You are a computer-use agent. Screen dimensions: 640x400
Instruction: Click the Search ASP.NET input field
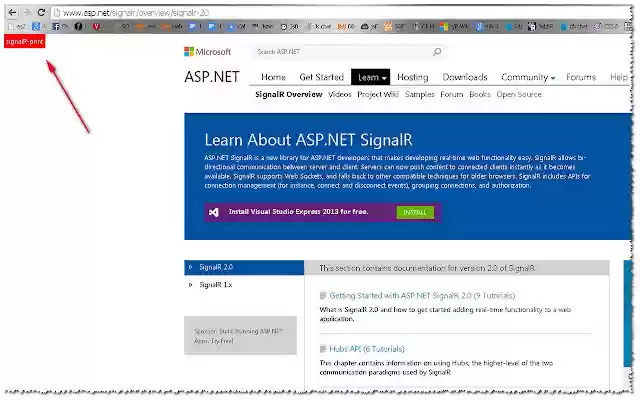343,52
